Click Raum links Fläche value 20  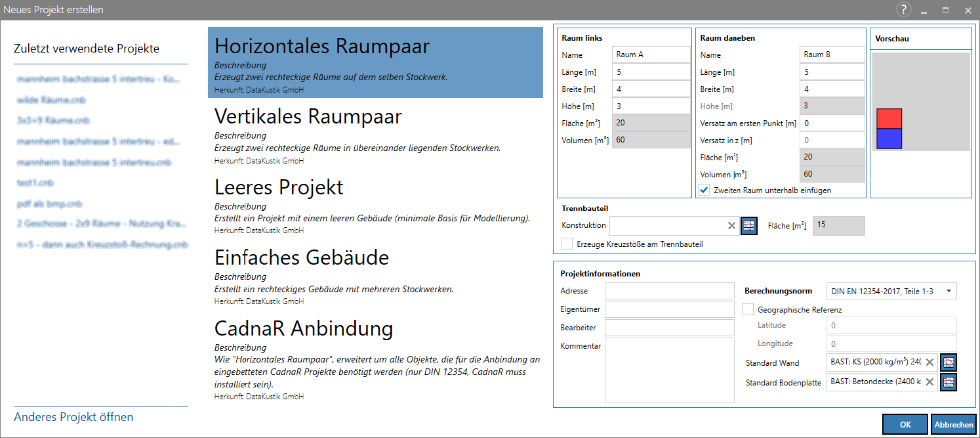(651, 123)
